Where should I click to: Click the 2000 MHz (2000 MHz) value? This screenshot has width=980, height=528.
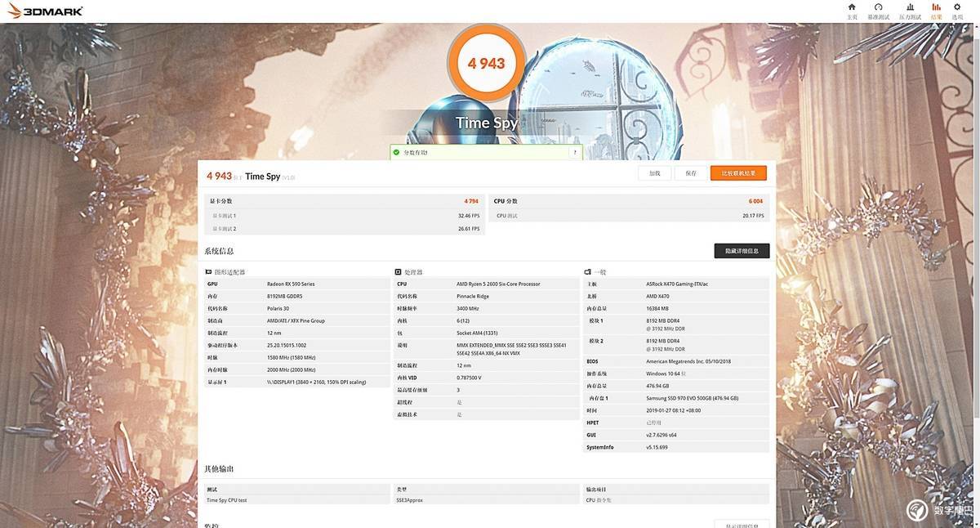click(x=292, y=369)
